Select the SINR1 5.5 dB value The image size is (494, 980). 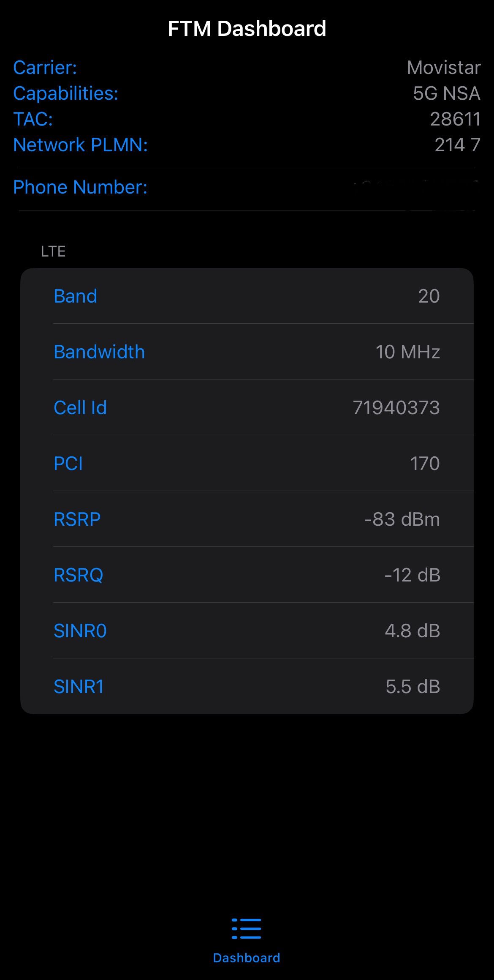[x=413, y=686]
